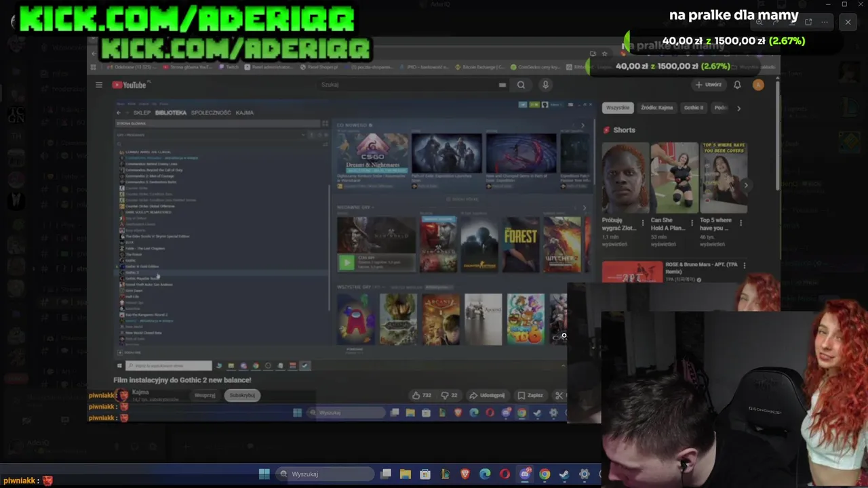Open the Can She Hold A Plan... Short
The image size is (868, 488).
[x=674, y=178]
